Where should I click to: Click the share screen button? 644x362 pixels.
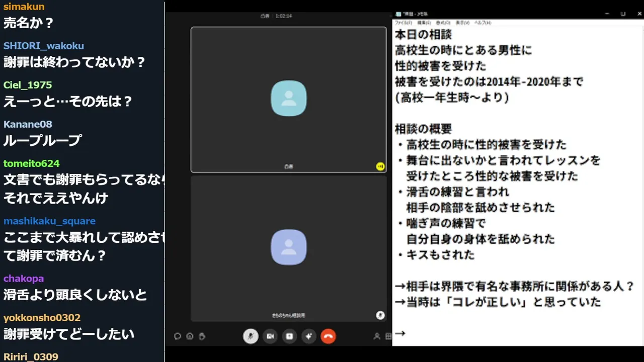[289, 336]
